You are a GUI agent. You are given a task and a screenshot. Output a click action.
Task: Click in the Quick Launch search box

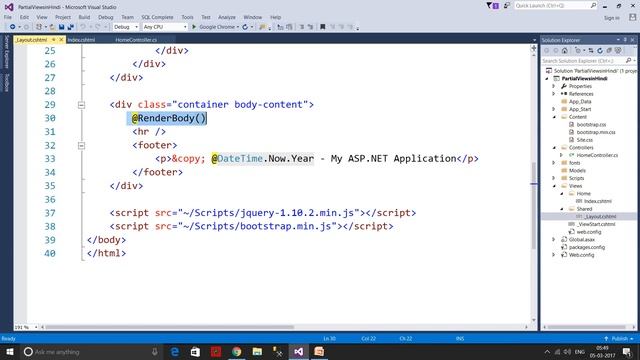pos(556,6)
